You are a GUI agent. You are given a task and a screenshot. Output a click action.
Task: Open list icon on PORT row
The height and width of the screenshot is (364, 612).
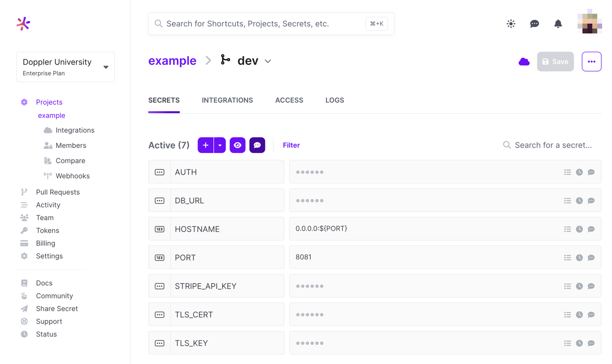coord(568,258)
